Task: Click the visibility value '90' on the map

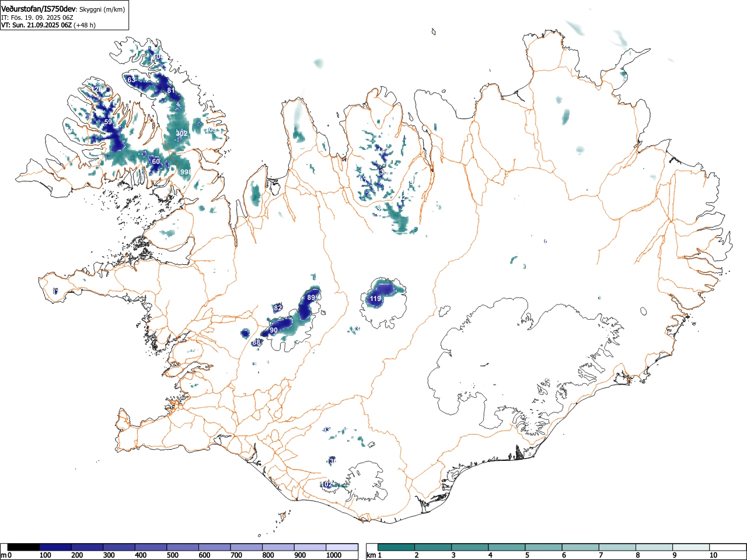Action: pos(274,330)
